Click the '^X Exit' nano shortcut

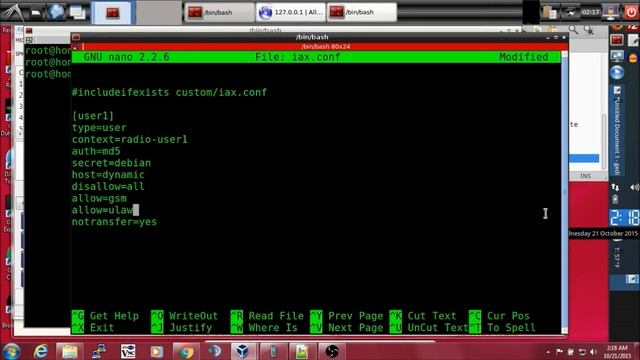point(93,328)
